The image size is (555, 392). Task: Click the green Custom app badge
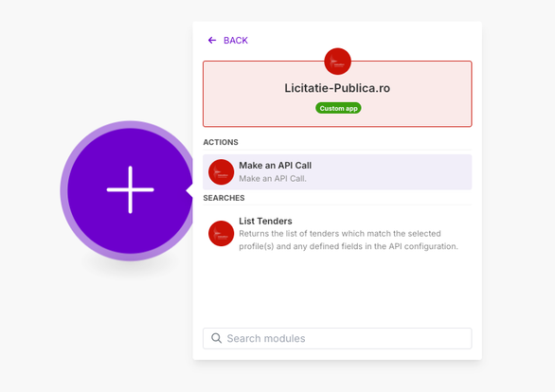(x=338, y=108)
